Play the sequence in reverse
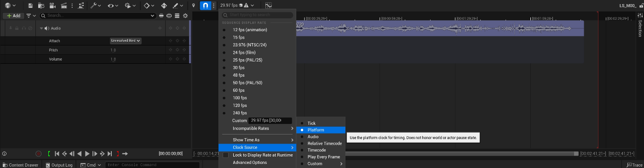The image size is (644, 168). point(80,154)
